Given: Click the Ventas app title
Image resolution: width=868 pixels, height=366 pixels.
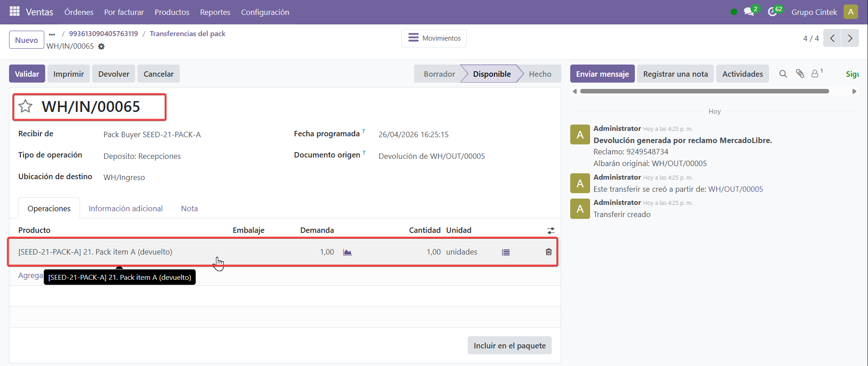Looking at the screenshot, I should tap(39, 12).
